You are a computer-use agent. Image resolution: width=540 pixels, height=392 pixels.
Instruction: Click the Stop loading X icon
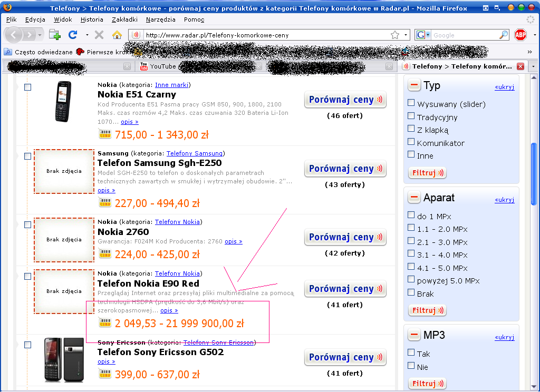tap(99, 35)
